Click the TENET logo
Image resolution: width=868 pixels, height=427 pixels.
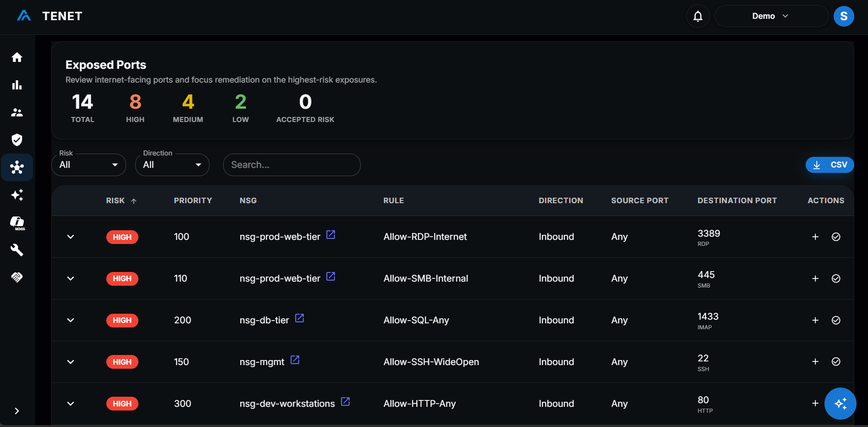[49, 16]
